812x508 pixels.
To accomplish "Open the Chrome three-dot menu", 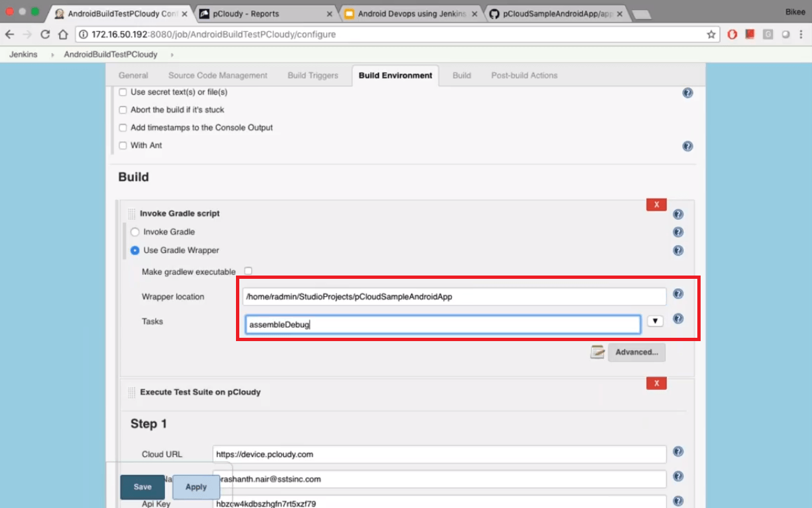I will [x=800, y=34].
